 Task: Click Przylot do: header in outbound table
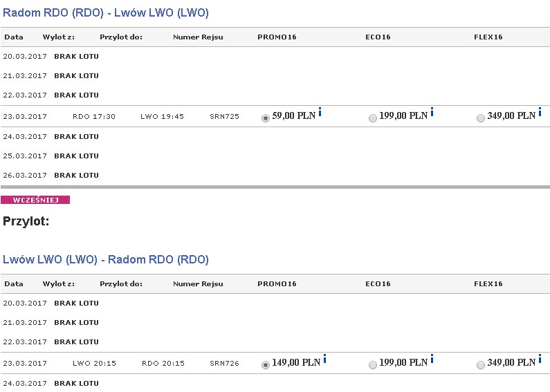point(121,37)
